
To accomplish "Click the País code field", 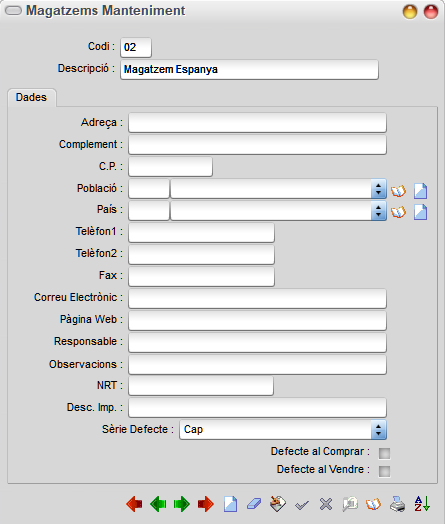I will coord(149,211).
